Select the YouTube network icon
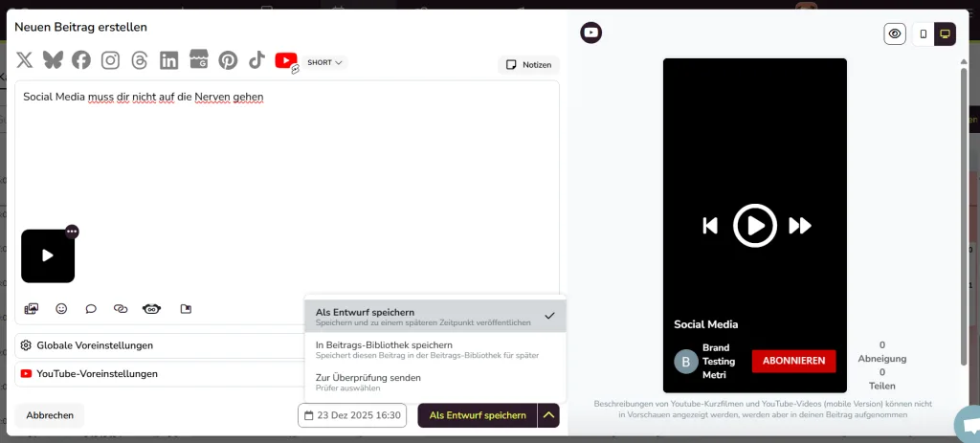This screenshot has height=443, width=980. (285, 60)
